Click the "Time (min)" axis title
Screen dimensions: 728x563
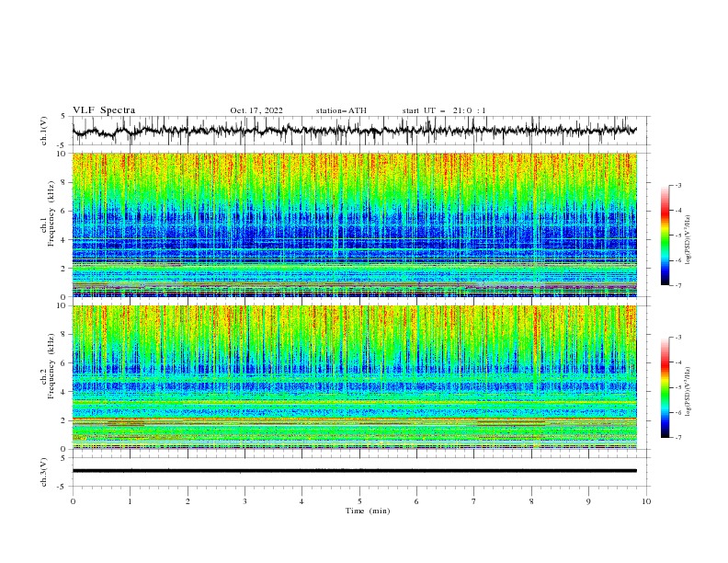(368, 511)
